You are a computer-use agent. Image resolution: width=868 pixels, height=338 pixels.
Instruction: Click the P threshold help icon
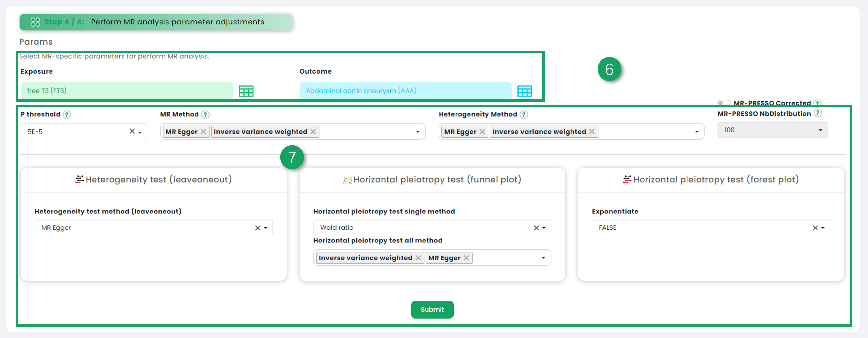click(x=67, y=115)
